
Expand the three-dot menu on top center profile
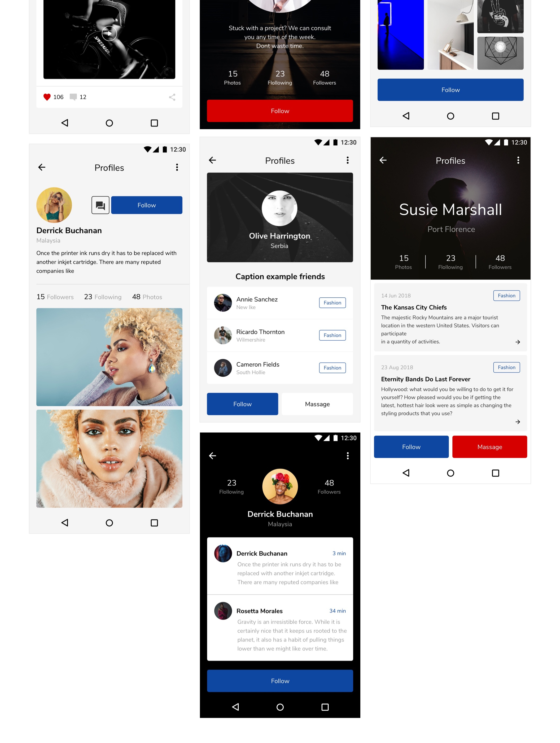click(348, 160)
